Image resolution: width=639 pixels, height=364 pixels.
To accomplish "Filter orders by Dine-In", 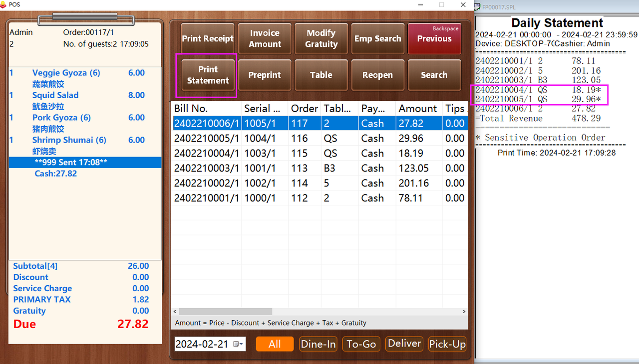I will 318,344.
